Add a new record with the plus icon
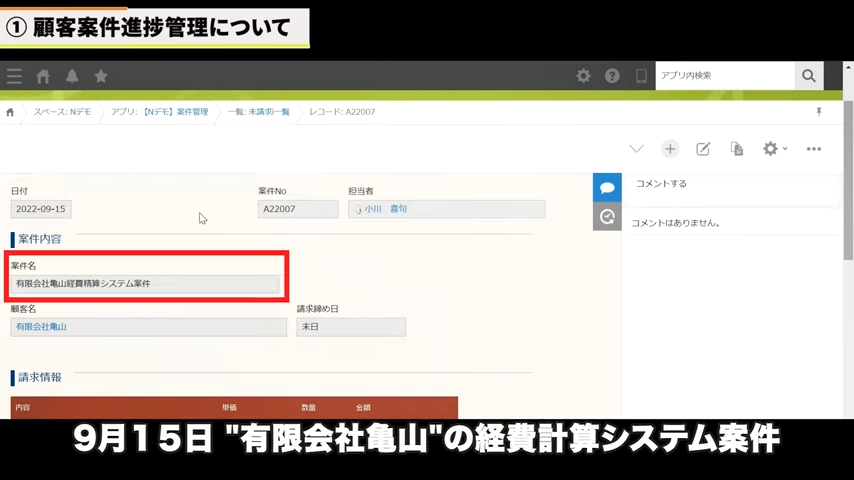 click(670, 149)
